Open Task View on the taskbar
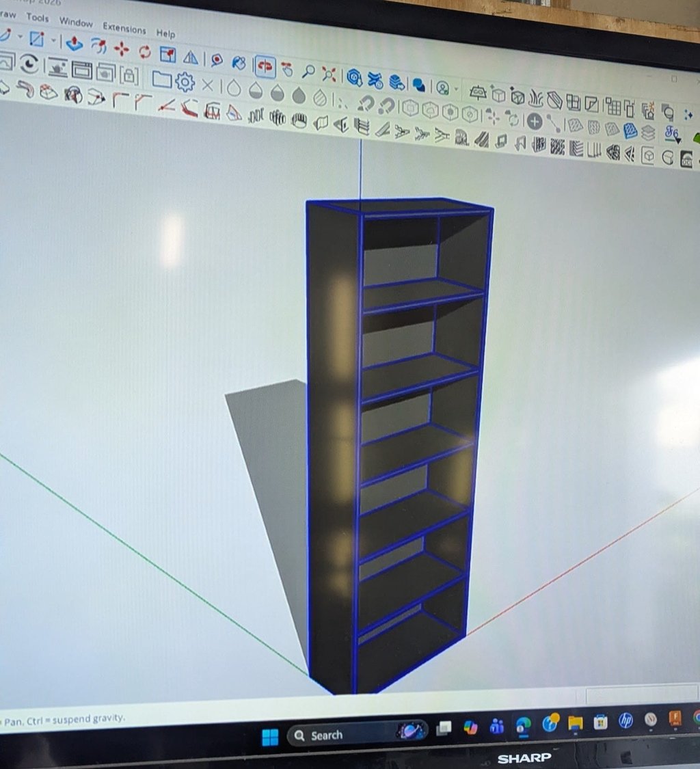This screenshot has width=700, height=769. [444, 728]
